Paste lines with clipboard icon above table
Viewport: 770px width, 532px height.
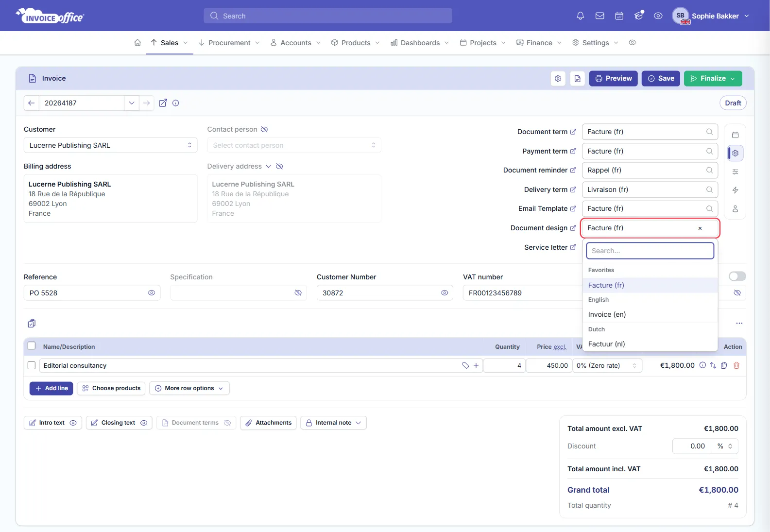[x=32, y=324]
